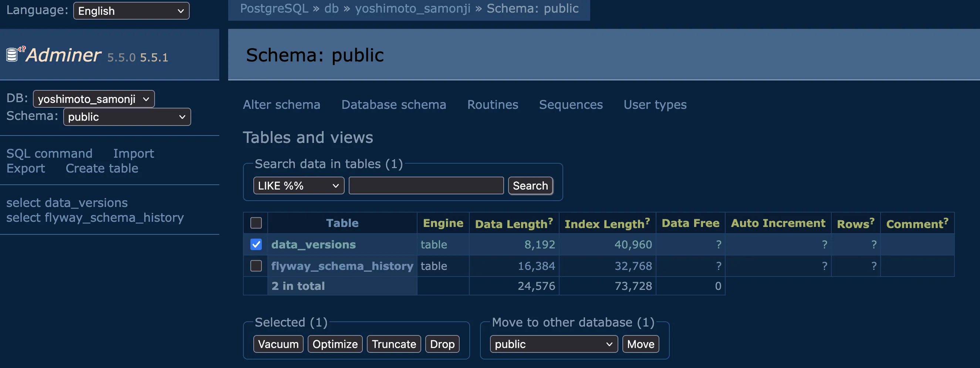Toggle the select-all checkbox in table header
The height and width of the screenshot is (368, 980).
coord(256,223)
